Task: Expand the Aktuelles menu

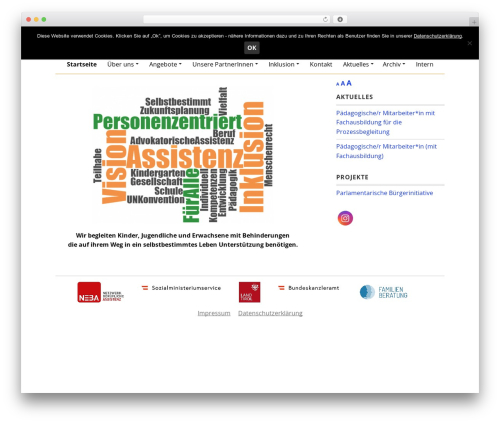Action: point(358,64)
